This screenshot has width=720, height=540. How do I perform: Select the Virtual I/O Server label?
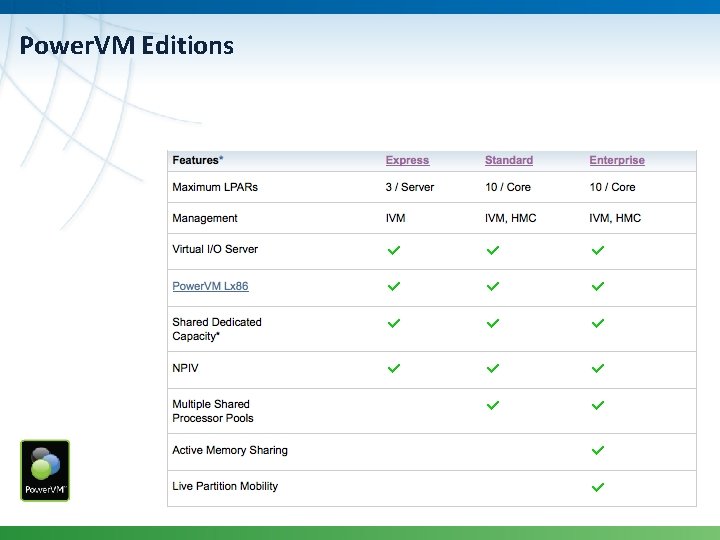tap(215, 249)
